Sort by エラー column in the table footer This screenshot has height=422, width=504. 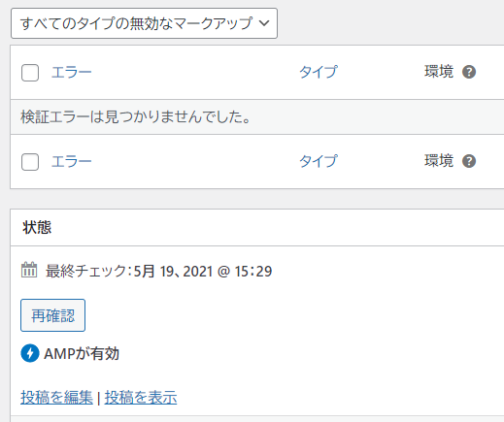(x=72, y=161)
